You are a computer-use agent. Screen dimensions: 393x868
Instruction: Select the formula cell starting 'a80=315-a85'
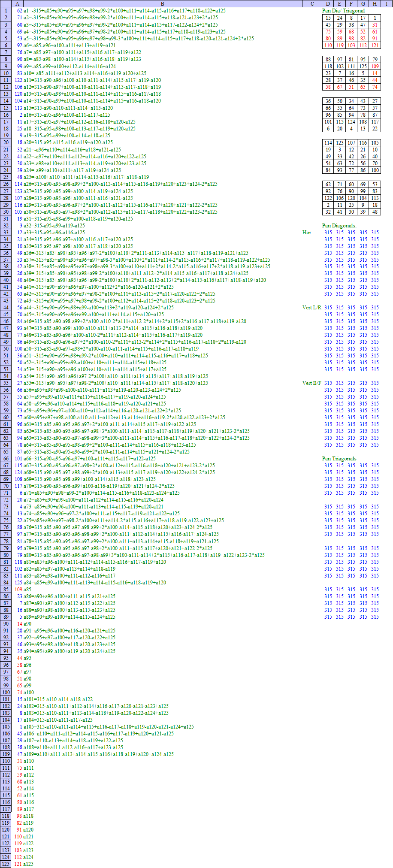tap(144, 555)
